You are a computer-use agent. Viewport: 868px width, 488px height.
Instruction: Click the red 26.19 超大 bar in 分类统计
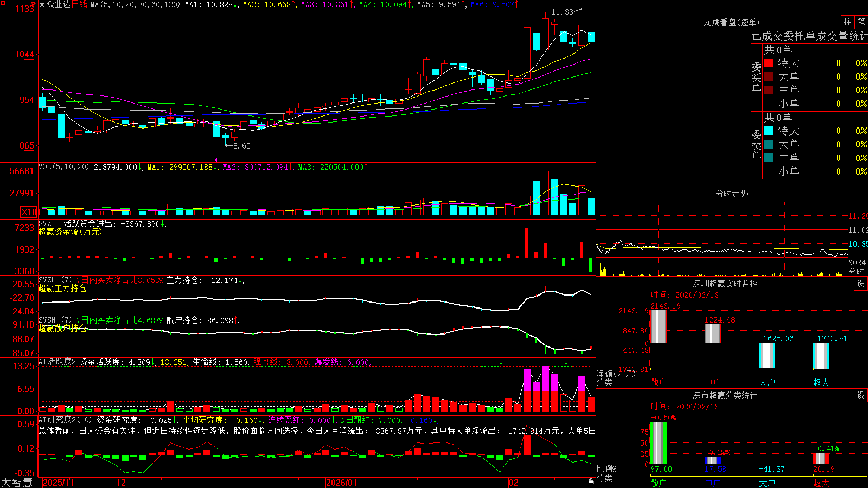click(821, 459)
